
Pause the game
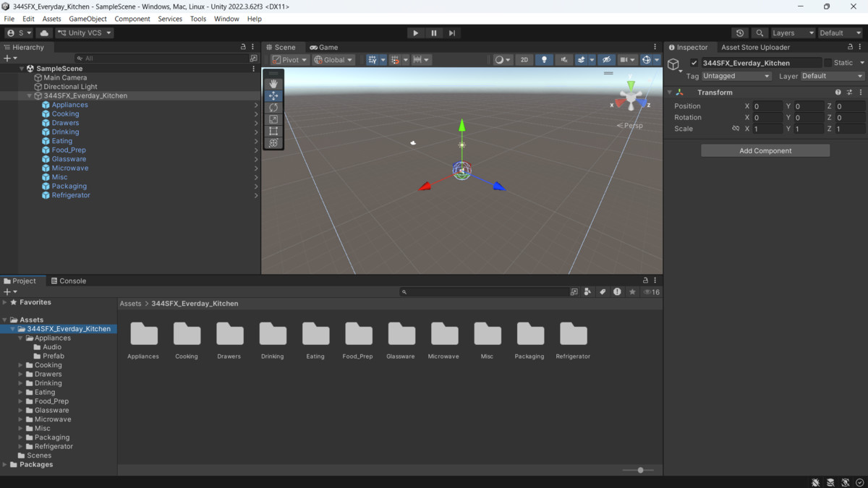pos(434,33)
